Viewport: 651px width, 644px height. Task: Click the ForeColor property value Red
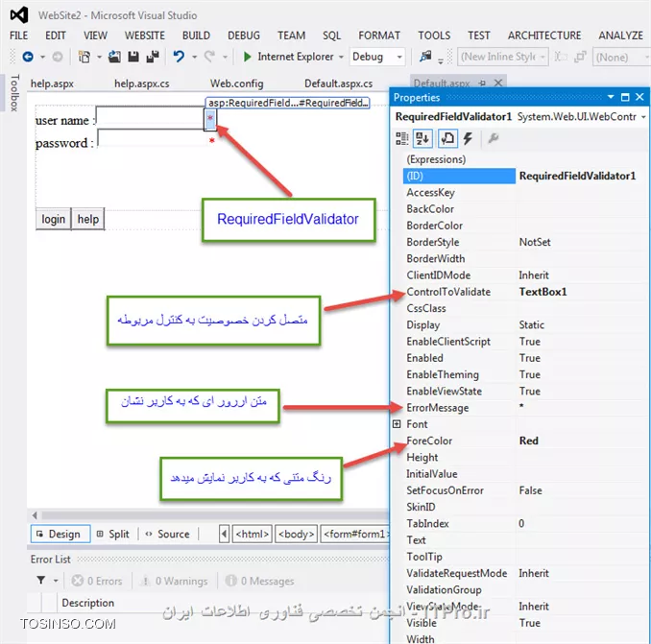click(528, 441)
